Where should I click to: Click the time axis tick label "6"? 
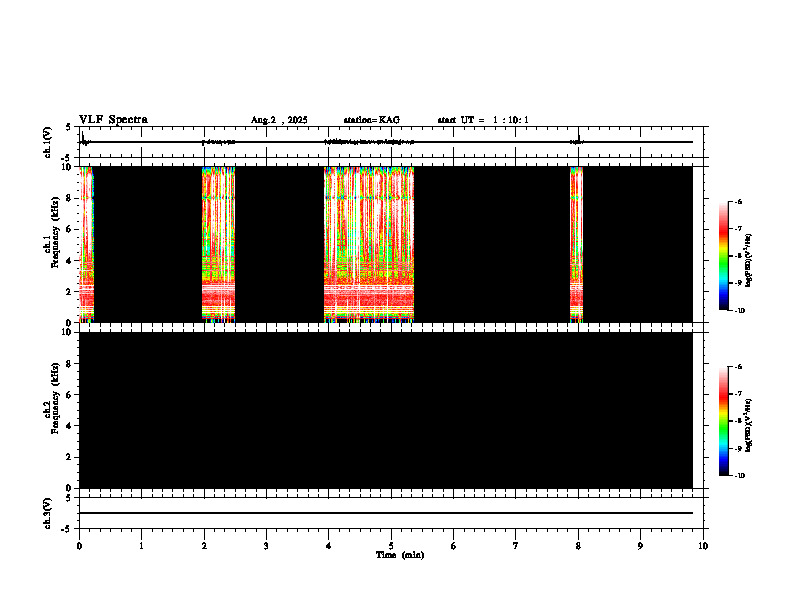(x=454, y=546)
